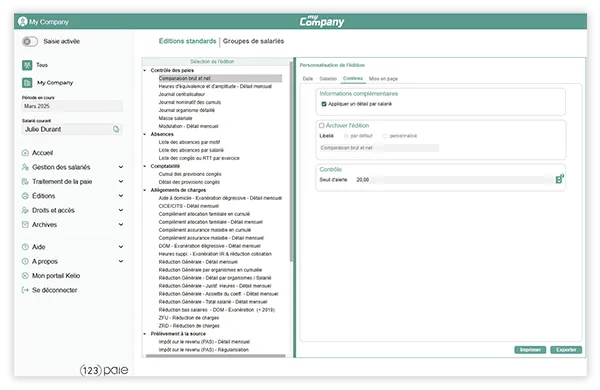Expand Traitement de la paie chevron
The image size is (600, 390).
(x=121, y=181)
